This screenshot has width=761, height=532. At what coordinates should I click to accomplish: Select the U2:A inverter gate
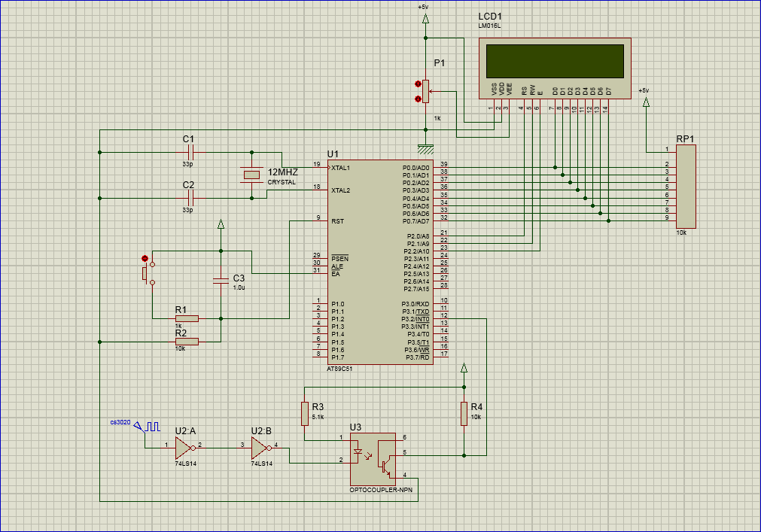(x=185, y=448)
